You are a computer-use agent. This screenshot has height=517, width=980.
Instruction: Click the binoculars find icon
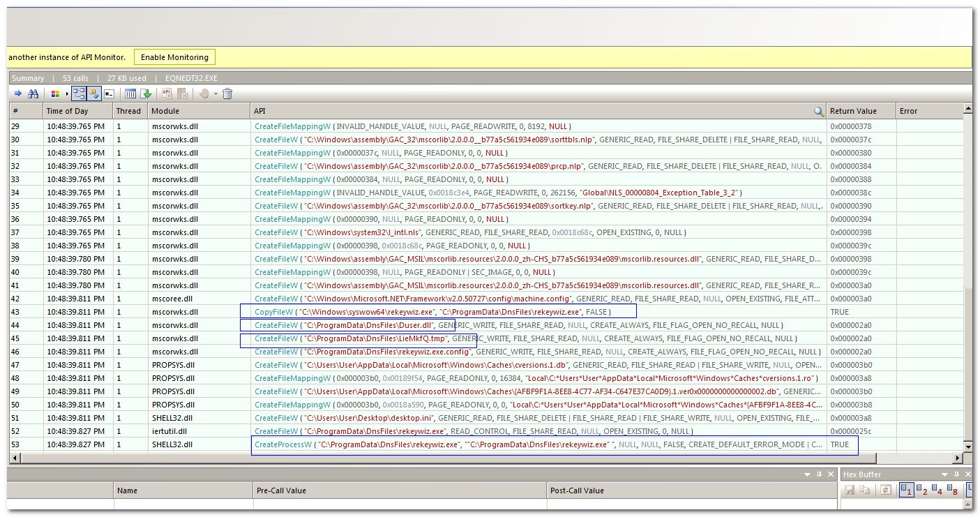(x=33, y=93)
